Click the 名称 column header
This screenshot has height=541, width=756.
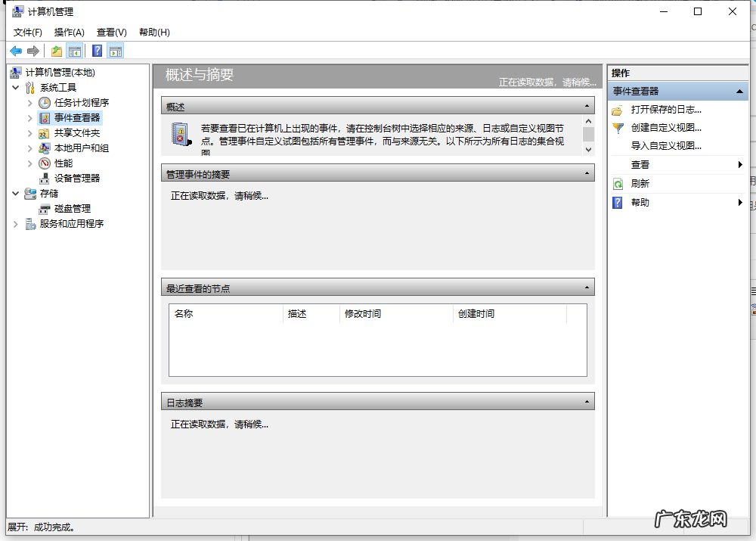tap(184, 313)
